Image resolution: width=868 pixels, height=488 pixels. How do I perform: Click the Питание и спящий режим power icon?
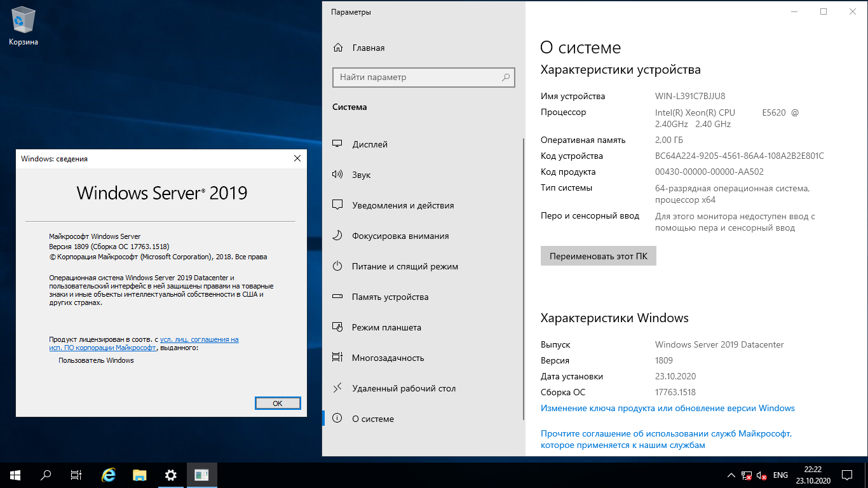(338, 266)
